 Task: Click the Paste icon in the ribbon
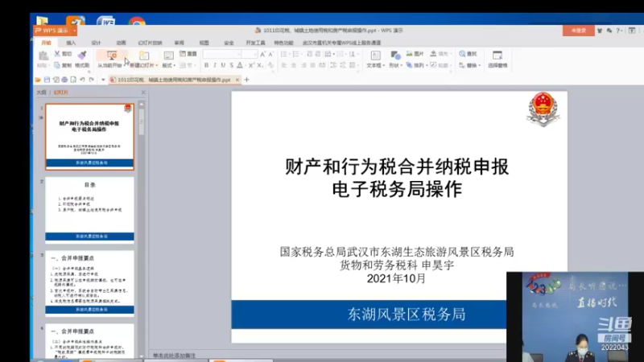point(43,56)
